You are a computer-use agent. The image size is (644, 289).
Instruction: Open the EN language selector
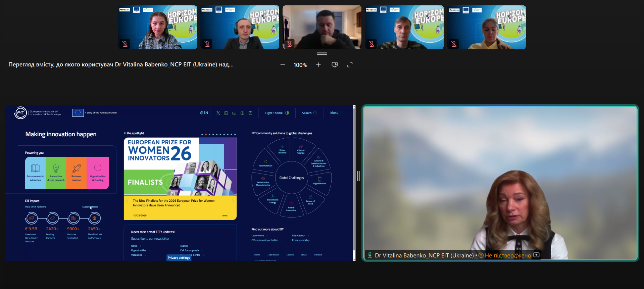point(204,113)
